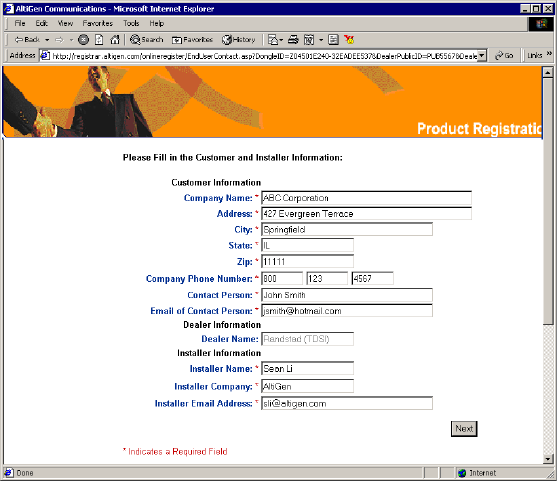Image resolution: width=557 pixels, height=481 pixels.
Task: Click the Installer Email Address field
Action: [x=347, y=404]
